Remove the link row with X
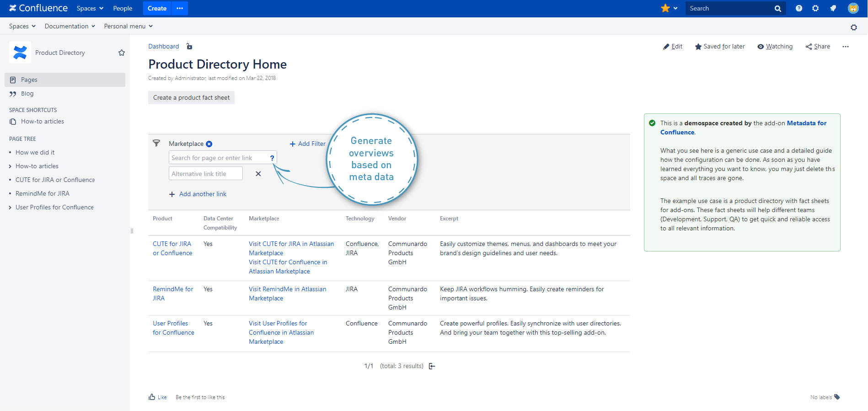Viewport: 868px width, 411px height. 258,174
